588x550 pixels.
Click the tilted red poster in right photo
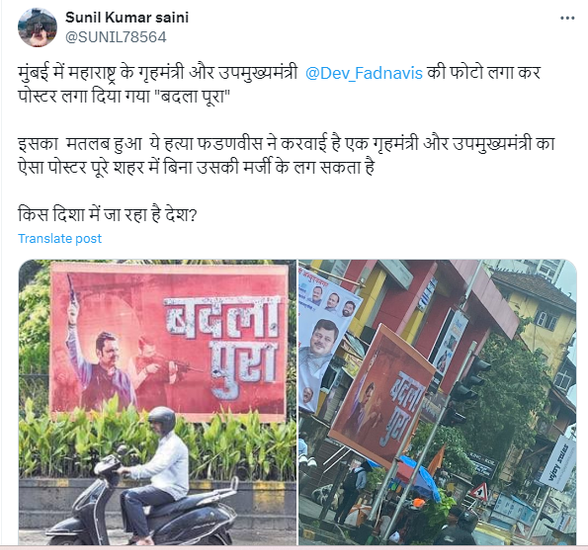click(382, 396)
